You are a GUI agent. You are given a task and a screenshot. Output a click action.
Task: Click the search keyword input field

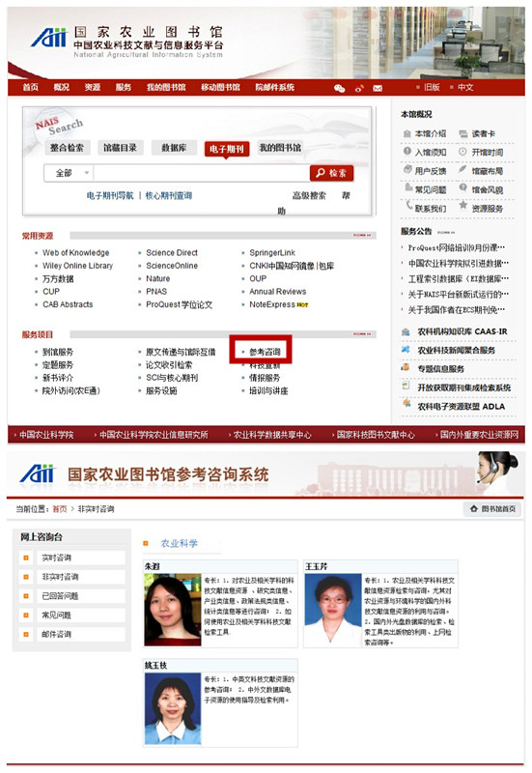[x=202, y=173]
